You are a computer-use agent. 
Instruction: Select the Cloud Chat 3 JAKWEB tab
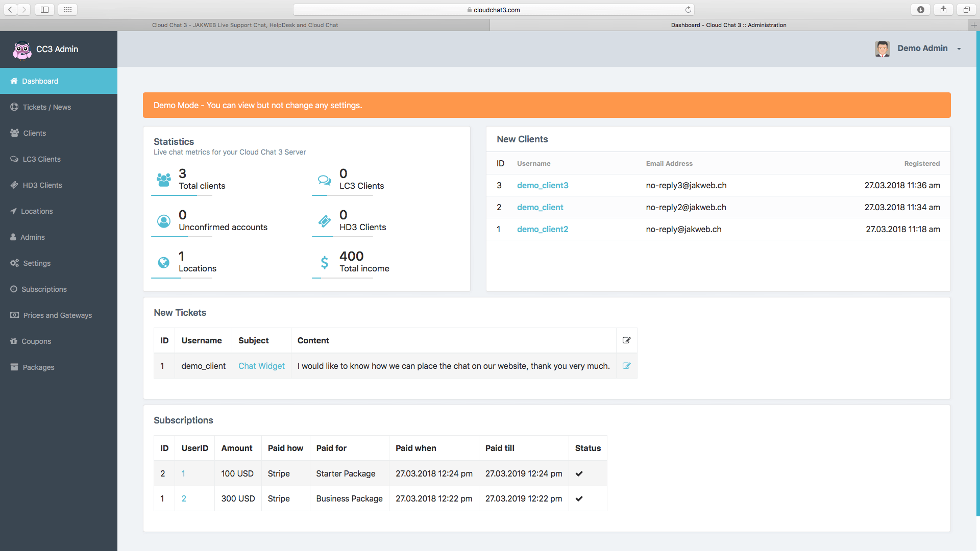tap(245, 25)
